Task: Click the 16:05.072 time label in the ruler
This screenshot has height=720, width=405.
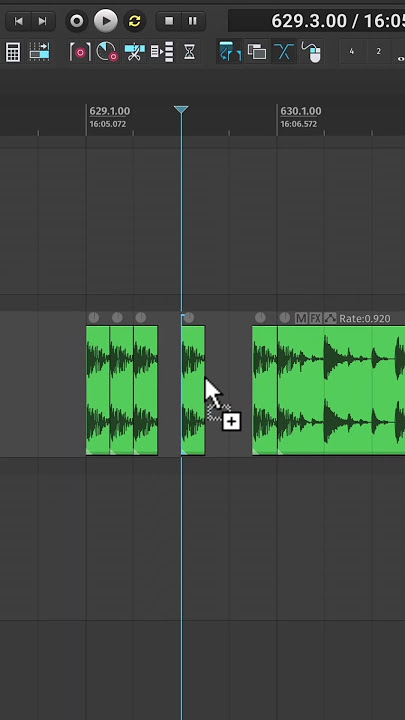Action: 107,124
